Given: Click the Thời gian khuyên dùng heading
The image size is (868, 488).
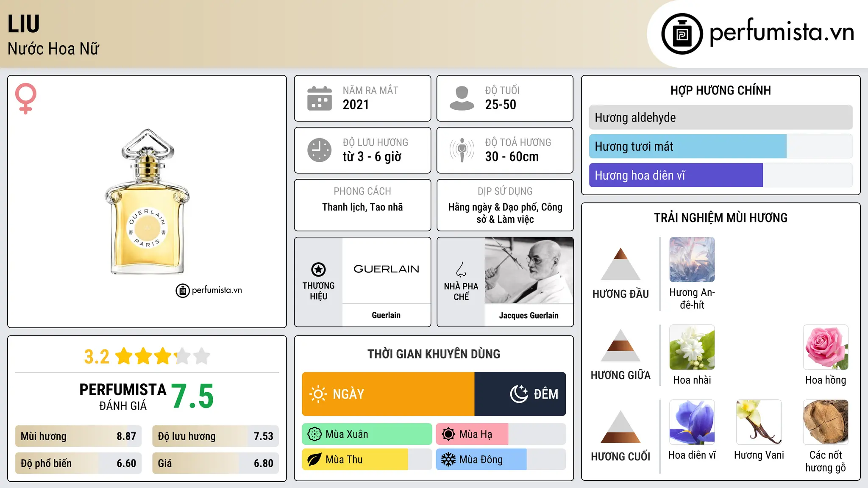Looking at the screenshot, I should coord(434,354).
